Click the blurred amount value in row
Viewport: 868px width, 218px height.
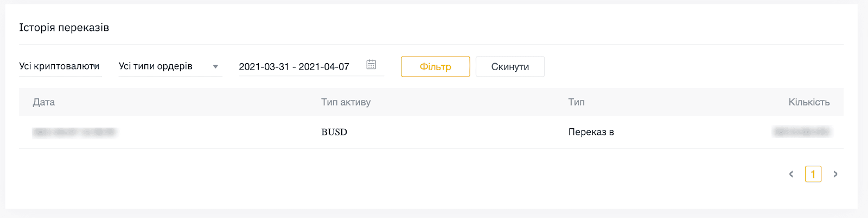pos(802,132)
